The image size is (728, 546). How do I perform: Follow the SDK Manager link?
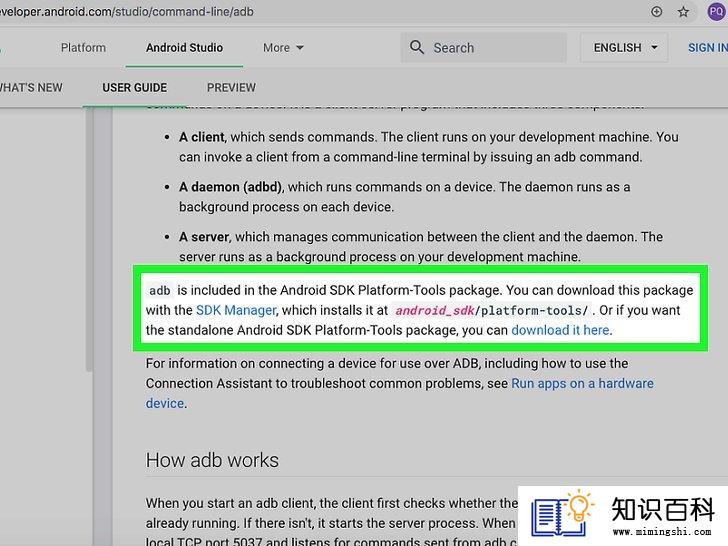coord(236,310)
